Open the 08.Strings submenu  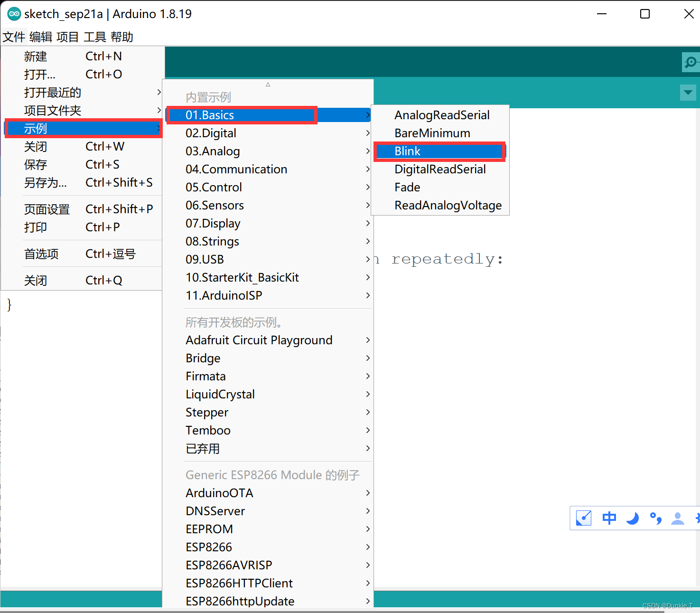tap(268, 241)
